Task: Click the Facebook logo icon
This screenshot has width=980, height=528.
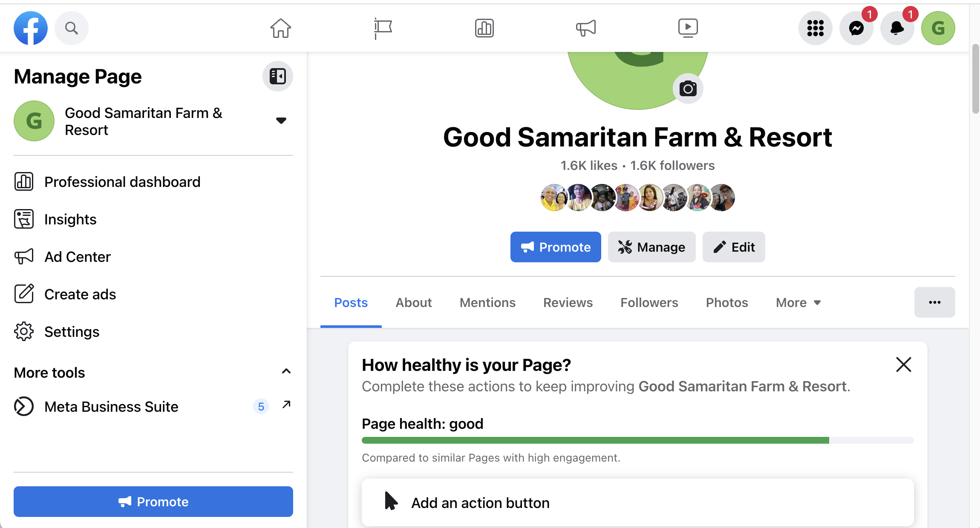Action: 30,28
